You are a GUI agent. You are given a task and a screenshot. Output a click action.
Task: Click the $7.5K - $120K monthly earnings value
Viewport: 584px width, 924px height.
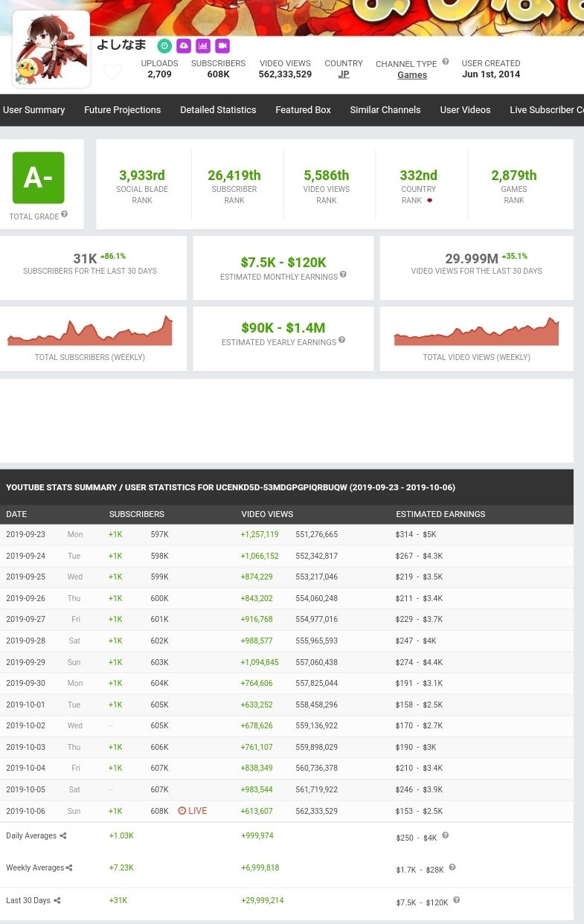(283, 262)
